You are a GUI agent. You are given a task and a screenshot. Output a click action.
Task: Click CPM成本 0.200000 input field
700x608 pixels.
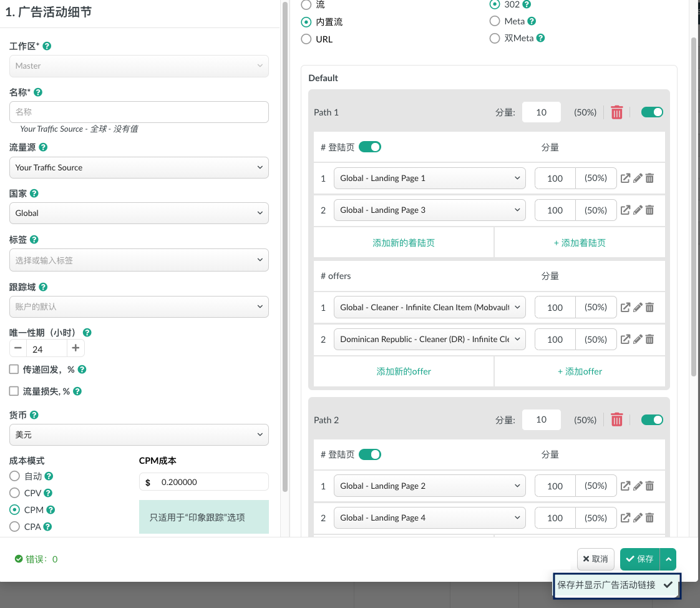pos(204,482)
